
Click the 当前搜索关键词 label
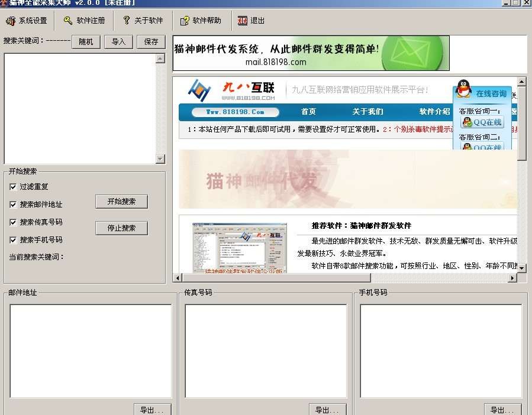click(x=36, y=257)
